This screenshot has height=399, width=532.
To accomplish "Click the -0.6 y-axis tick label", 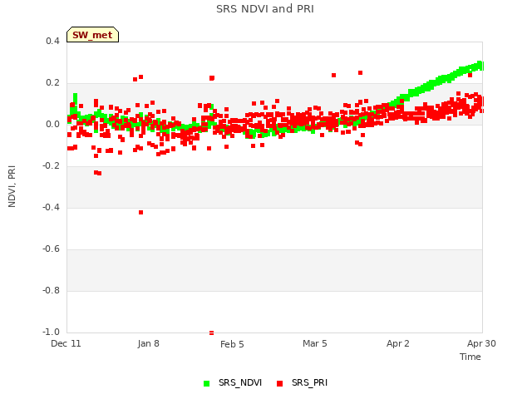I will [51, 249].
